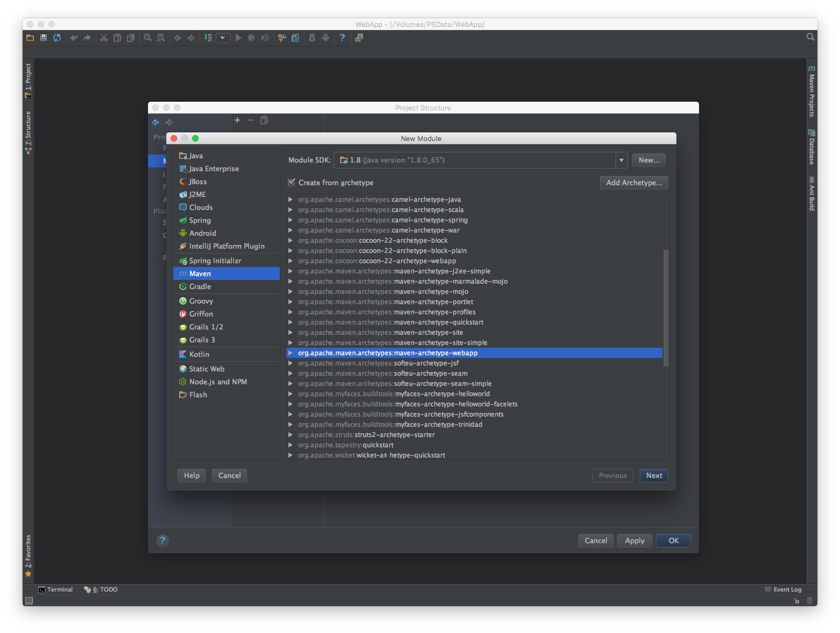Click the Redo arrow in toolbar
Image resolution: width=840 pixels, height=633 pixels.
(87, 38)
